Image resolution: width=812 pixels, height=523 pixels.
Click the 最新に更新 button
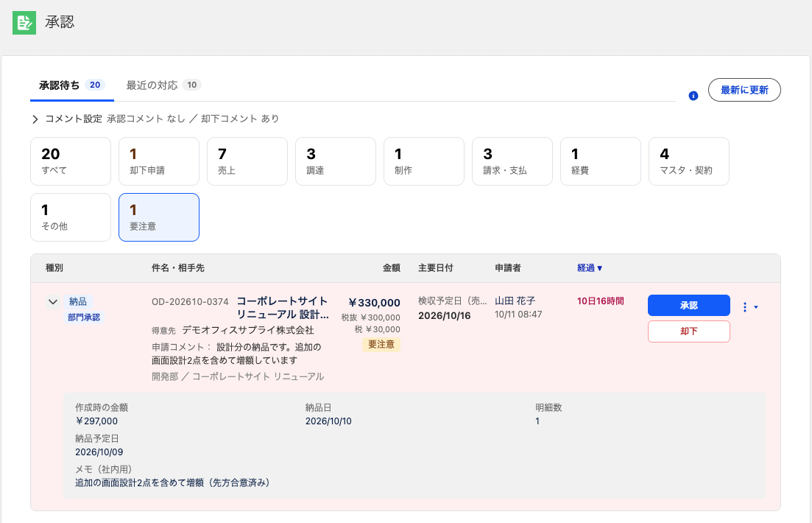(744, 90)
